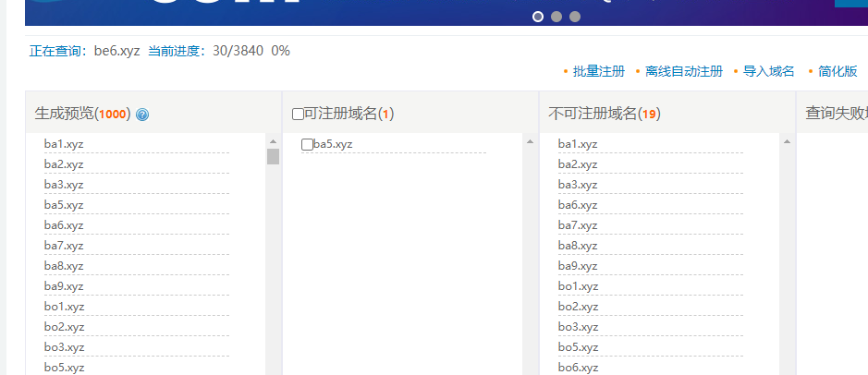Click ba6.xyz in the 不可注册域名 list
This screenshot has height=375, width=868.
click(578, 205)
